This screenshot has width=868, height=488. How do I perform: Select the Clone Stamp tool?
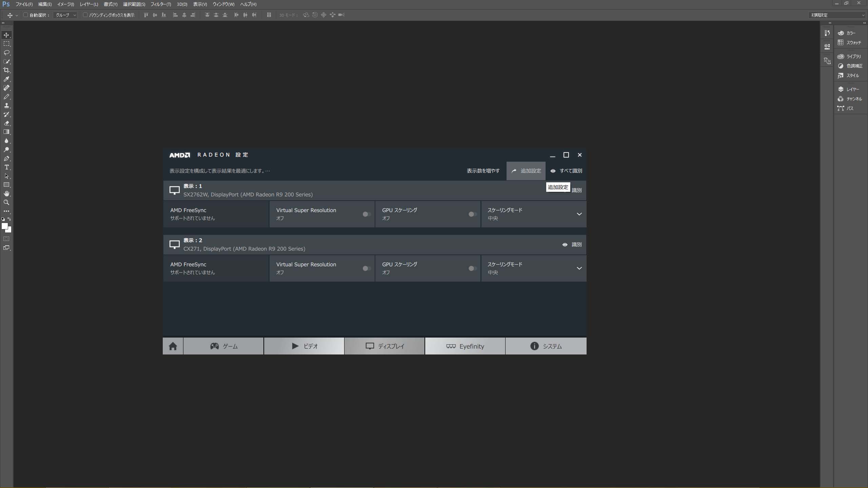coord(6,105)
